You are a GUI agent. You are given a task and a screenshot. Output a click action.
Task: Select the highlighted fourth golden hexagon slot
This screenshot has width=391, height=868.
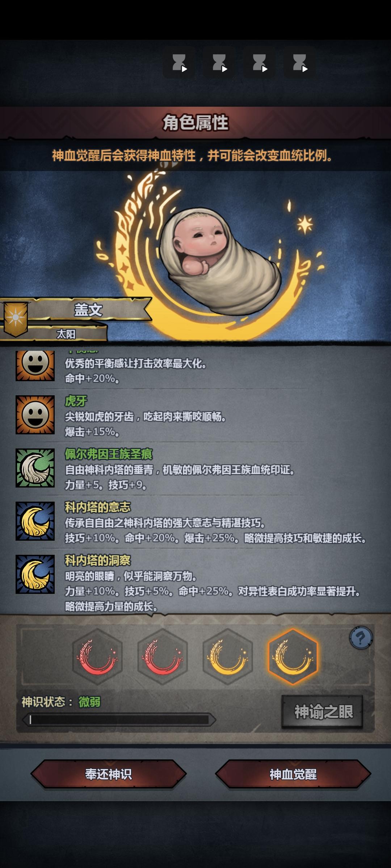pos(293,656)
